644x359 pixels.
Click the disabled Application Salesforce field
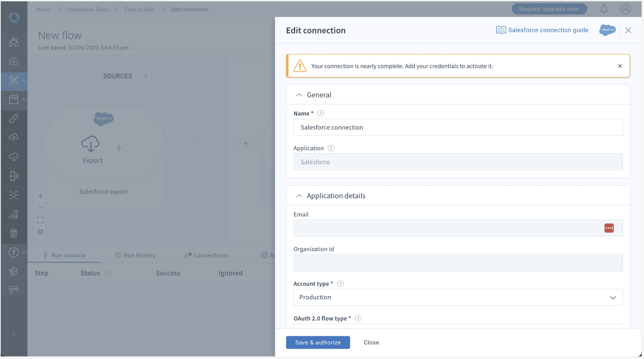point(458,162)
